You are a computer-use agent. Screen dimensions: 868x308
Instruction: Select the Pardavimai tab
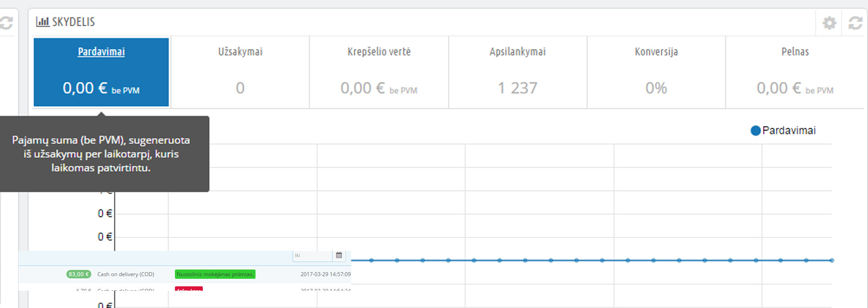click(x=101, y=73)
